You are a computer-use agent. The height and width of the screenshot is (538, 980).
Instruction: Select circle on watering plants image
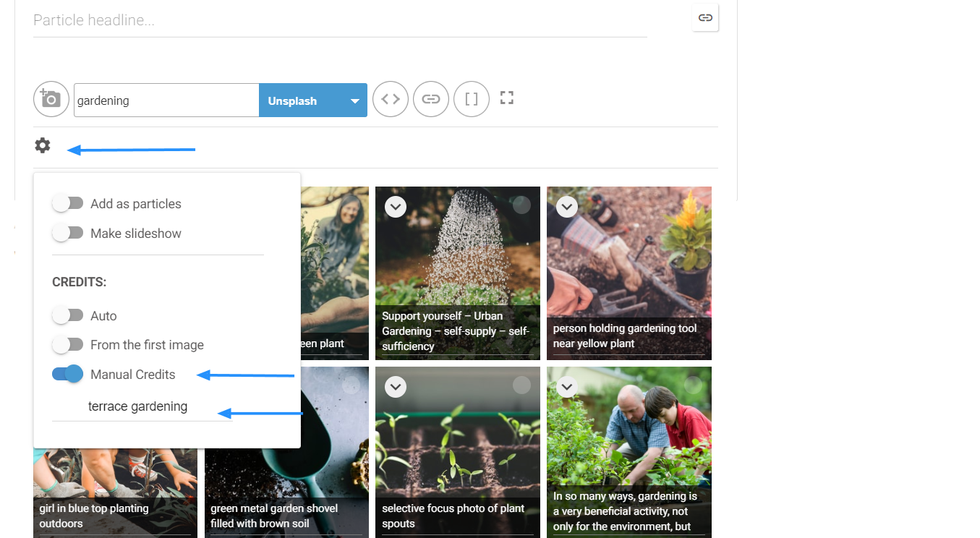(521, 205)
